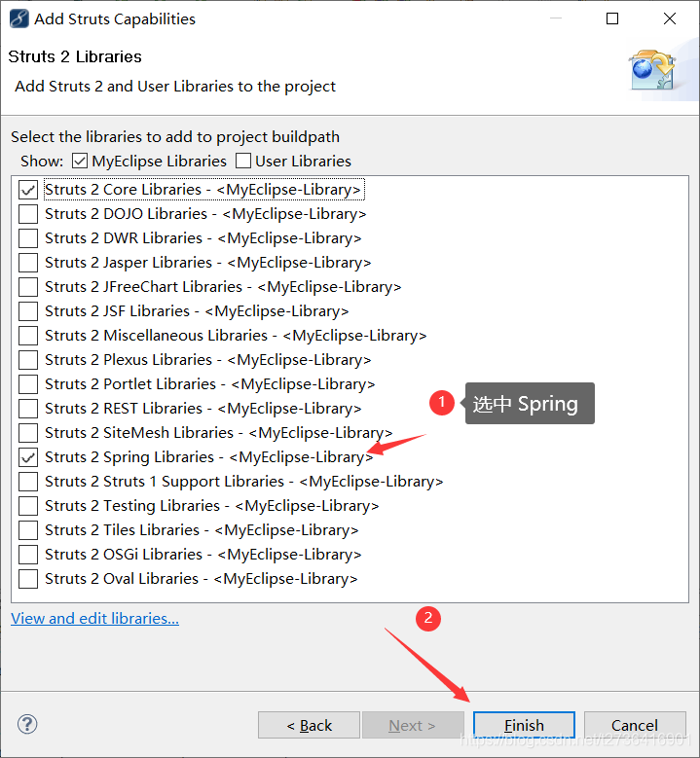Screen dimensions: 700x758
Task: Select 'Struts 2 Testing Libraries' row text
Action: tap(212, 506)
